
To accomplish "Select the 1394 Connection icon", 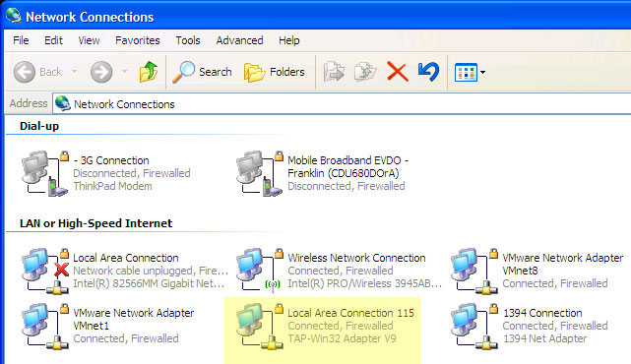I will click(474, 326).
